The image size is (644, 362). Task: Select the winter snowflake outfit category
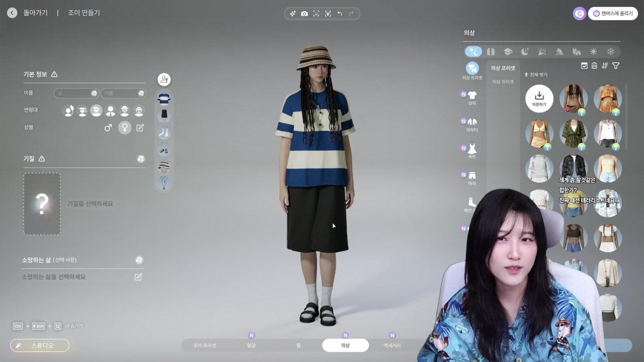click(611, 51)
